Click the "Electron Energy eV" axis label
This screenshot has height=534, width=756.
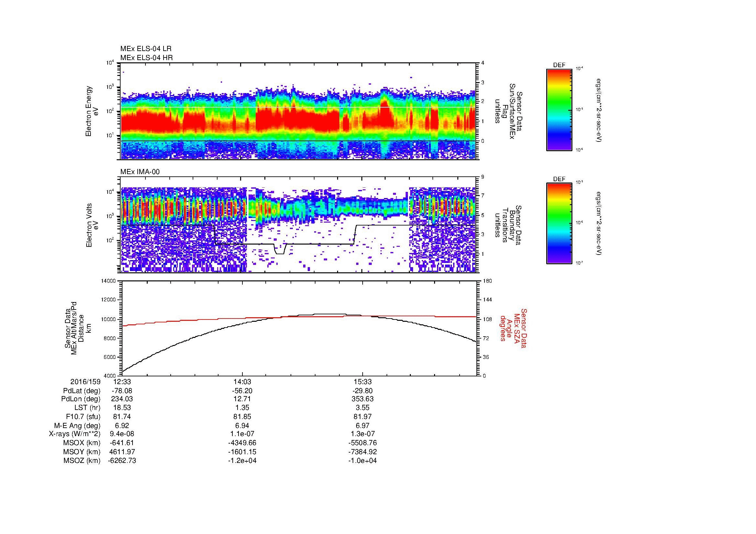(92, 111)
